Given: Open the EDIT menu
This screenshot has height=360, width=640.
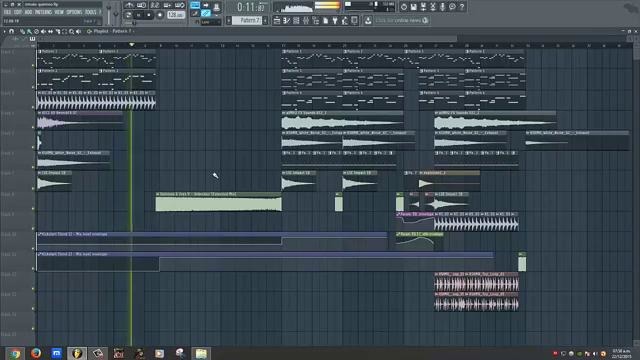Looking at the screenshot, I should 18,12.
